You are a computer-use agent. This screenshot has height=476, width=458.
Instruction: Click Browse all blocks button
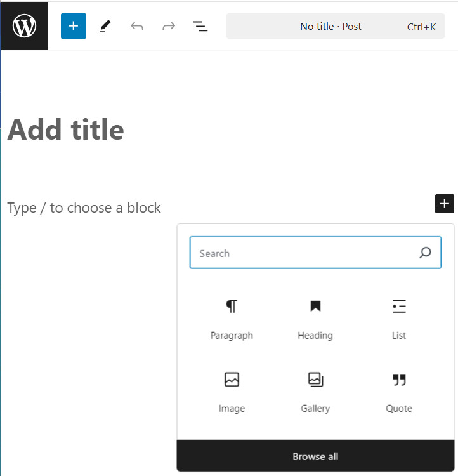[x=315, y=456]
